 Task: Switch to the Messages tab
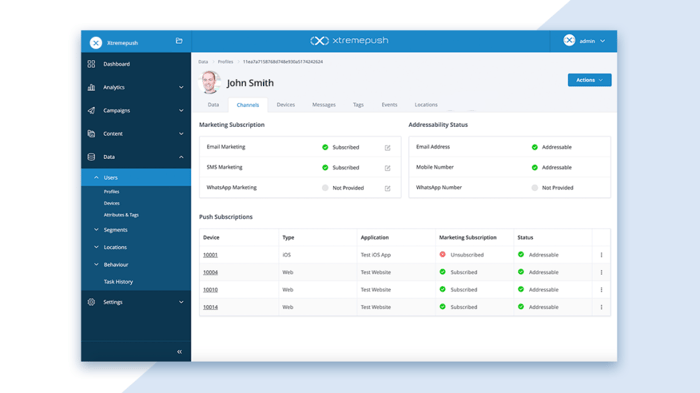click(324, 105)
